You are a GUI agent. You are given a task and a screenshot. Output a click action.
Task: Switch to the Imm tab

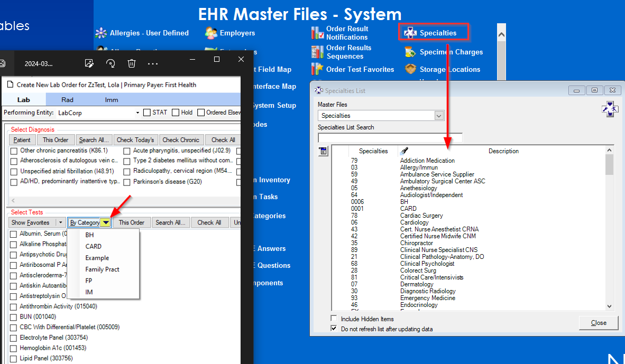pyautogui.click(x=112, y=99)
